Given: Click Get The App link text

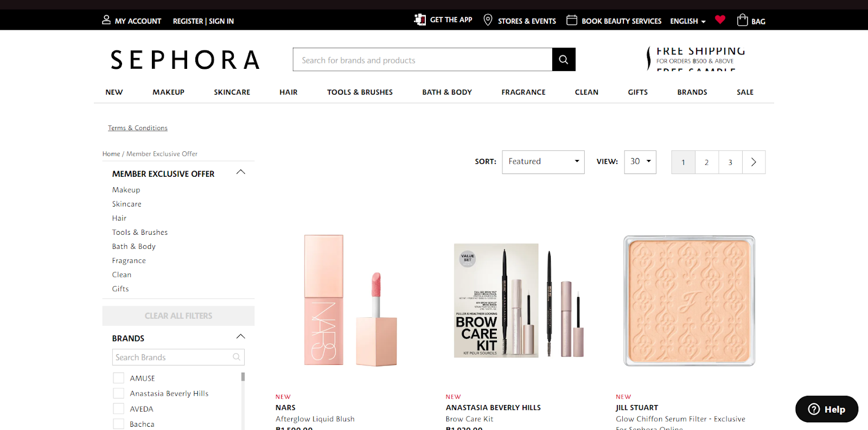Looking at the screenshot, I should (x=451, y=20).
